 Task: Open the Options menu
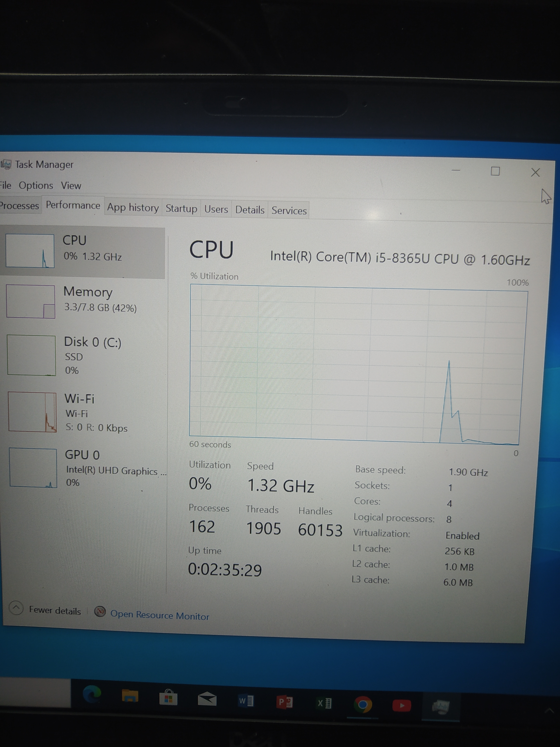click(36, 185)
